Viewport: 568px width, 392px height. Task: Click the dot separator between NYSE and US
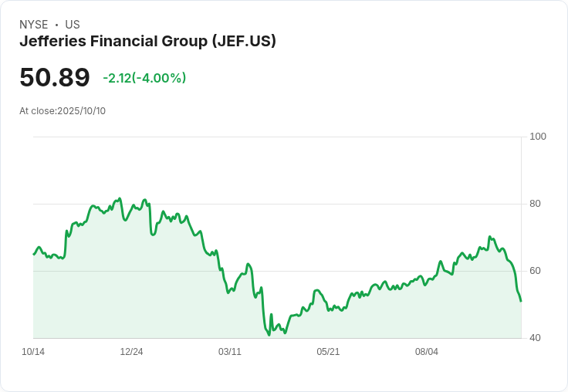56,25
